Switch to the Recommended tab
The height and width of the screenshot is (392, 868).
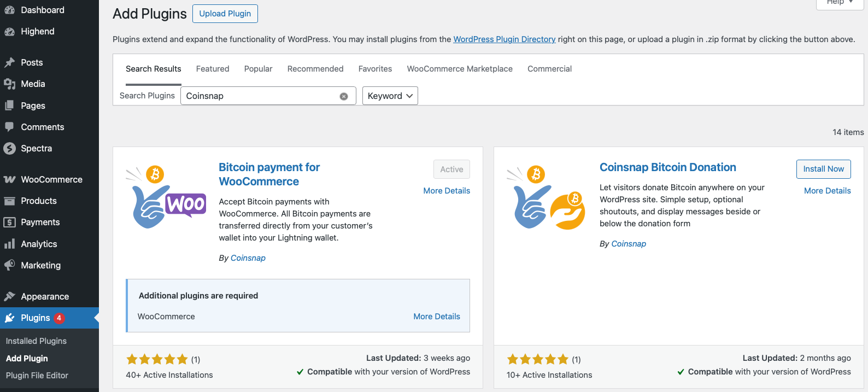[x=315, y=69]
